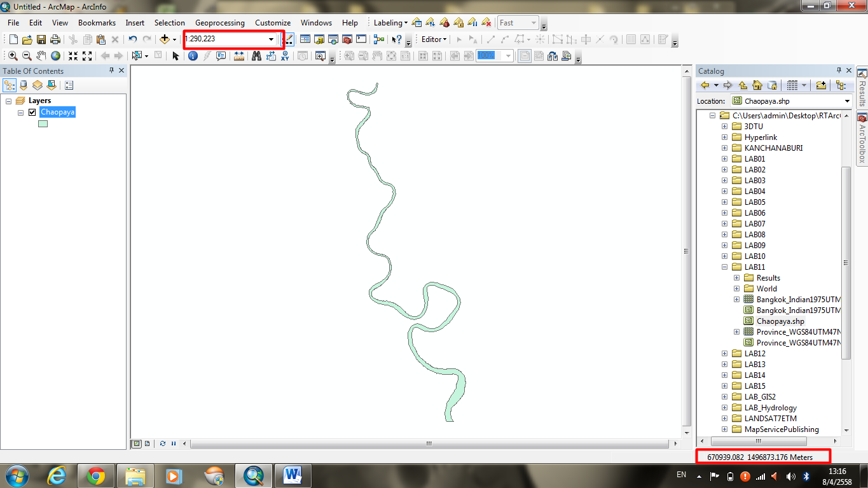Image resolution: width=868 pixels, height=488 pixels.
Task: Toggle the Chaopaya layer visibility checkbox
Action: pos(32,112)
